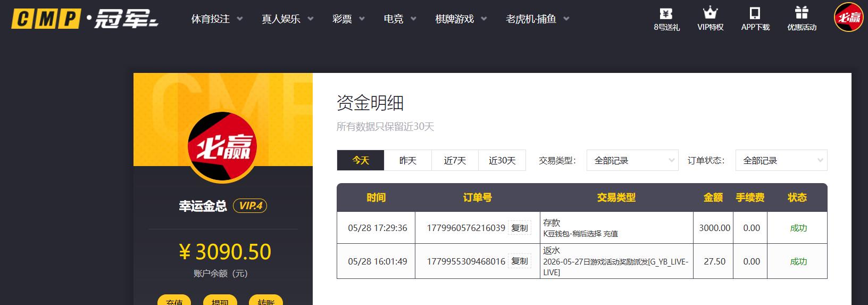Viewport: 868px width, 305px height.
Task: Click the 手续费 column header
Action: [x=750, y=197]
